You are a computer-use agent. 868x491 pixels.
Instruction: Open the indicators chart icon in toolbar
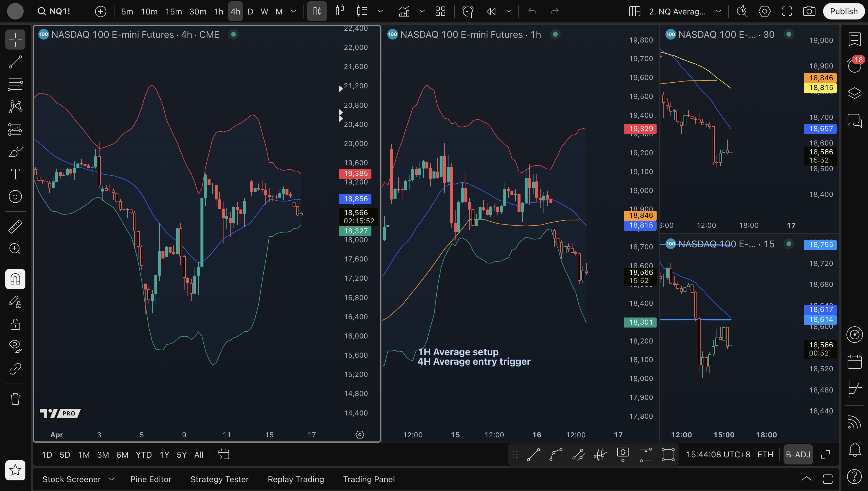coord(404,12)
